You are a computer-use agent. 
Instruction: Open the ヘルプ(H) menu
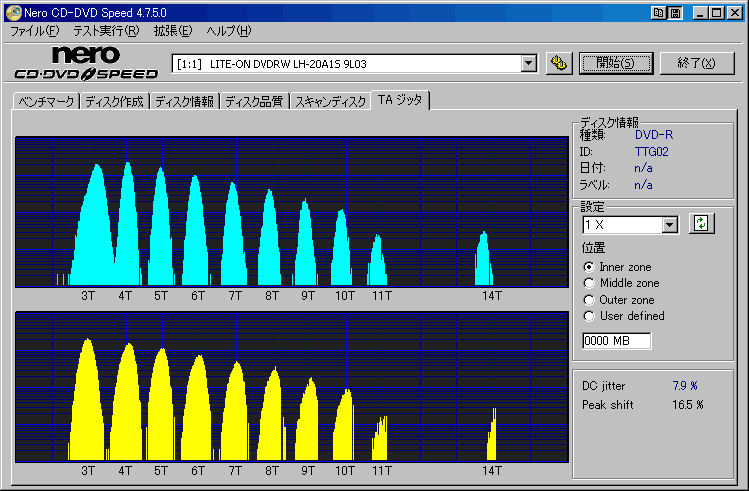point(228,31)
